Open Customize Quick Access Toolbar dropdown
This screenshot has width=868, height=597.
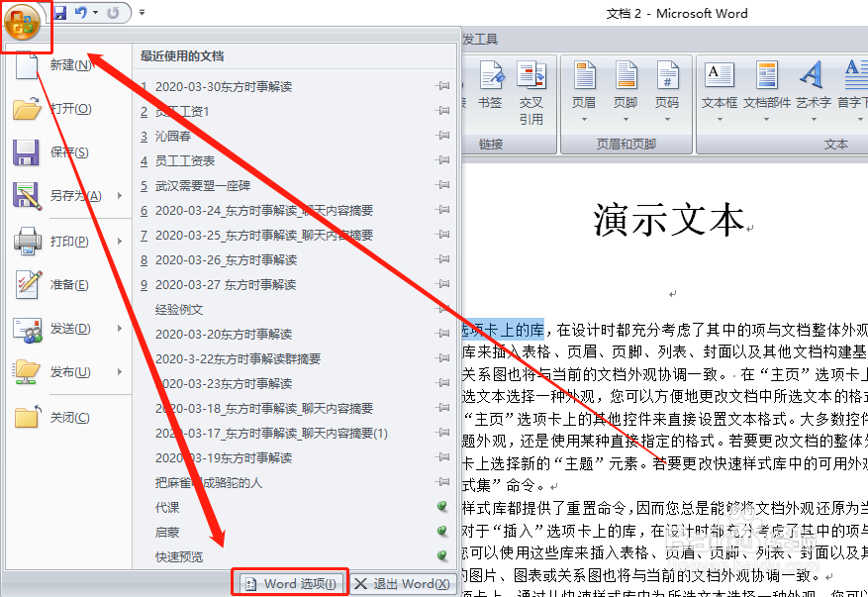(x=142, y=12)
